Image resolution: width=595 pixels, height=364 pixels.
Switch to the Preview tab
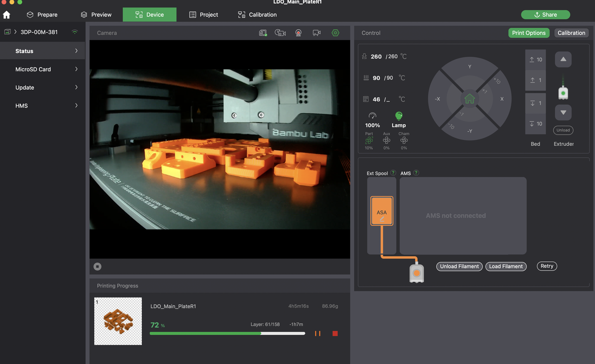[x=96, y=14]
